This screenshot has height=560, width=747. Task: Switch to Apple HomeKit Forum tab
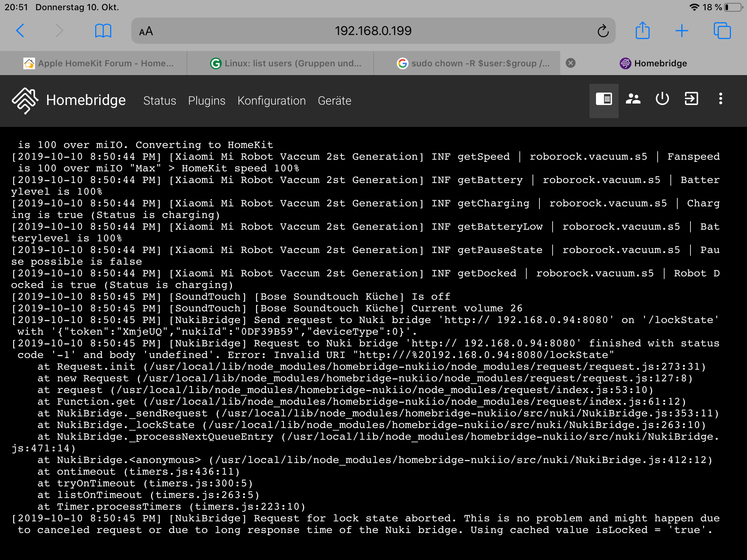pos(98,63)
